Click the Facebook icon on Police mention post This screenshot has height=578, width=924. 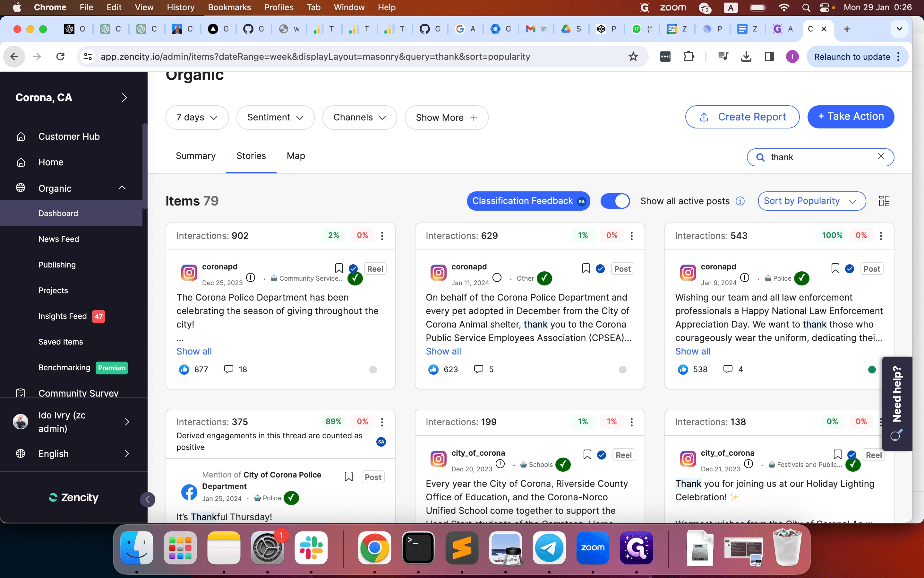tap(189, 492)
